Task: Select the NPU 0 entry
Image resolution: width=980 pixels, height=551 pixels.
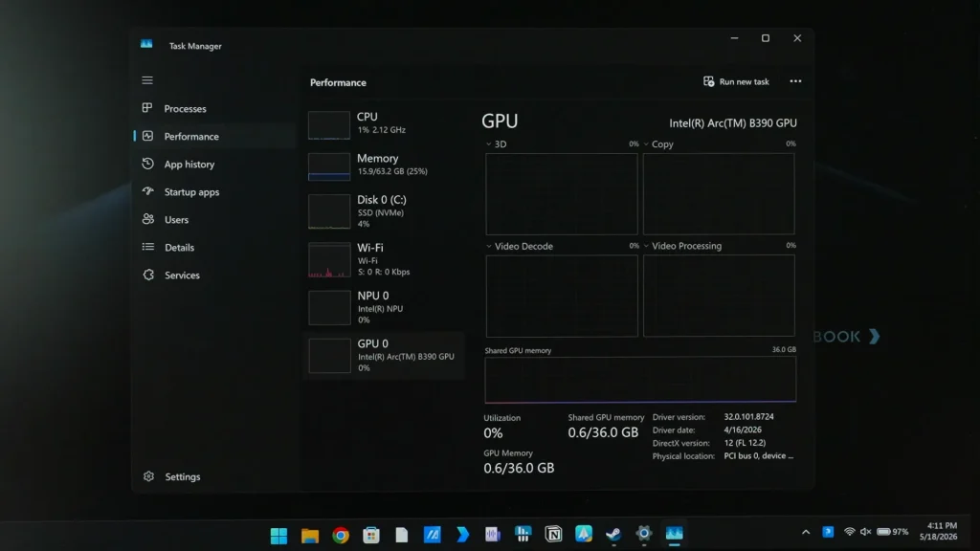Action: (385, 308)
